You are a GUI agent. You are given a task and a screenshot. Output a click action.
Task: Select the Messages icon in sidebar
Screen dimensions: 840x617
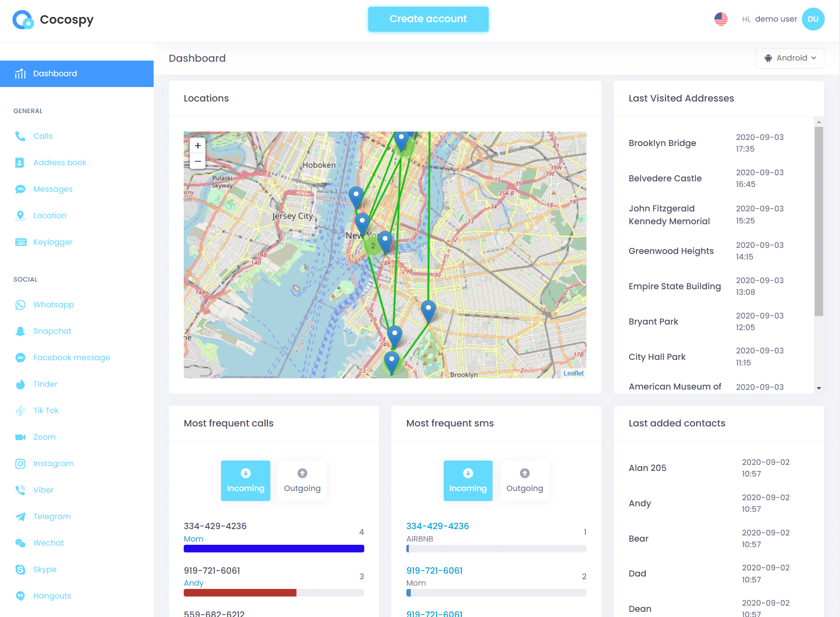pos(20,189)
